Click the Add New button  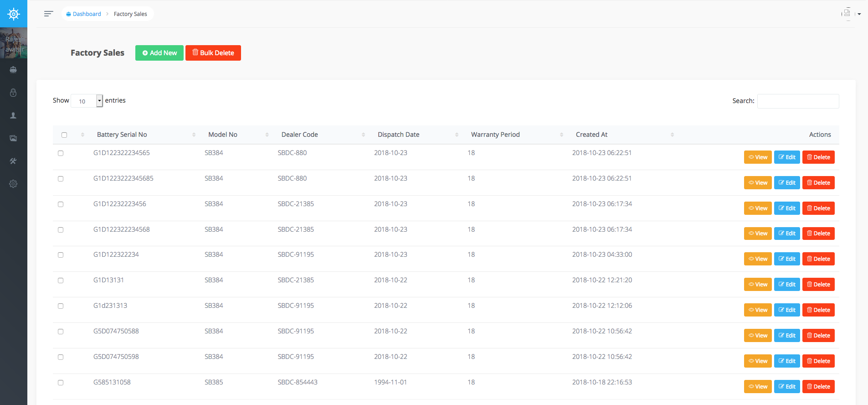tap(159, 53)
